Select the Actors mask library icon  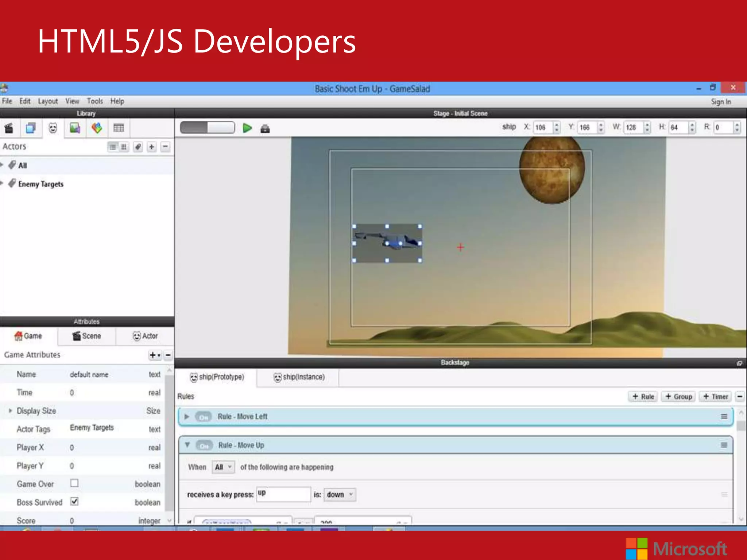pyautogui.click(x=53, y=128)
